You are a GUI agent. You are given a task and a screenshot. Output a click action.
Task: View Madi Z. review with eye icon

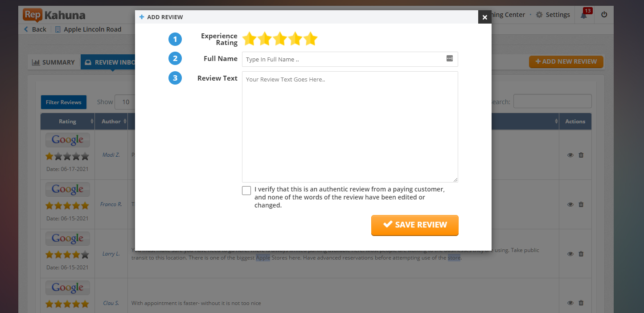570,155
